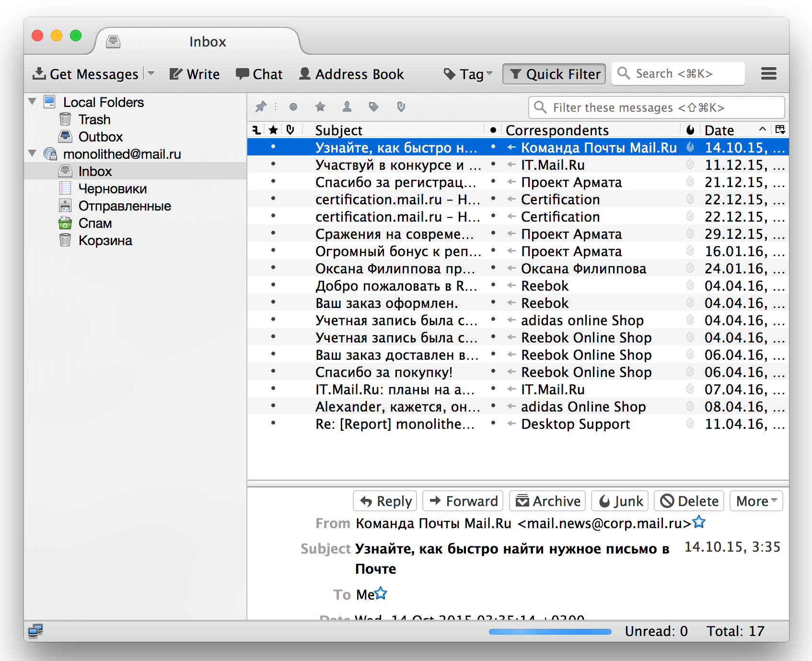The width and height of the screenshot is (812, 661).
Task: Switch to the Inbox tab
Action: (197, 42)
